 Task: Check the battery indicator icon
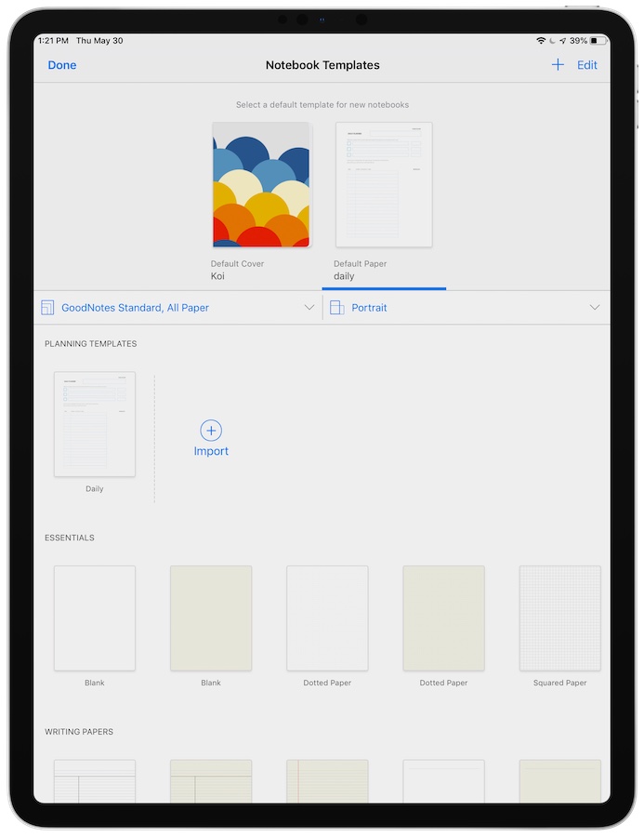coord(598,41)
